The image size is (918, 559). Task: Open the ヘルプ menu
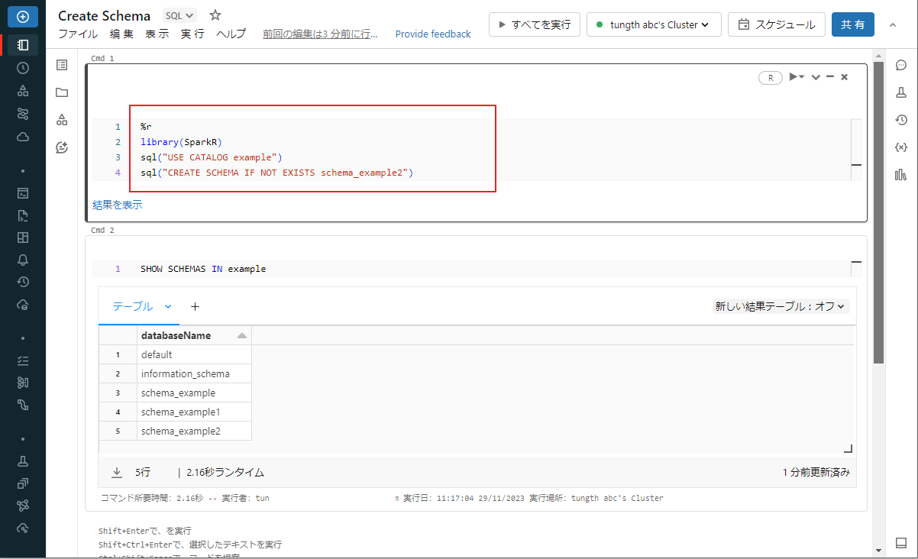click(x=231, y=34)
